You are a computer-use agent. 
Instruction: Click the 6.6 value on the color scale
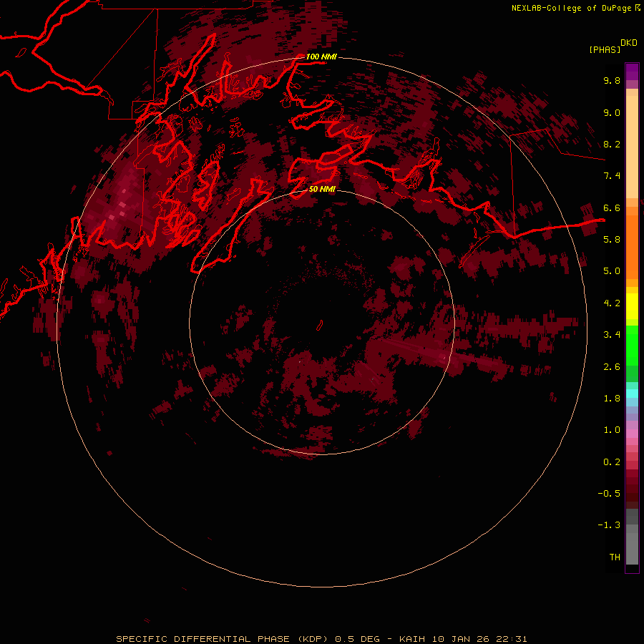[612, 208]
